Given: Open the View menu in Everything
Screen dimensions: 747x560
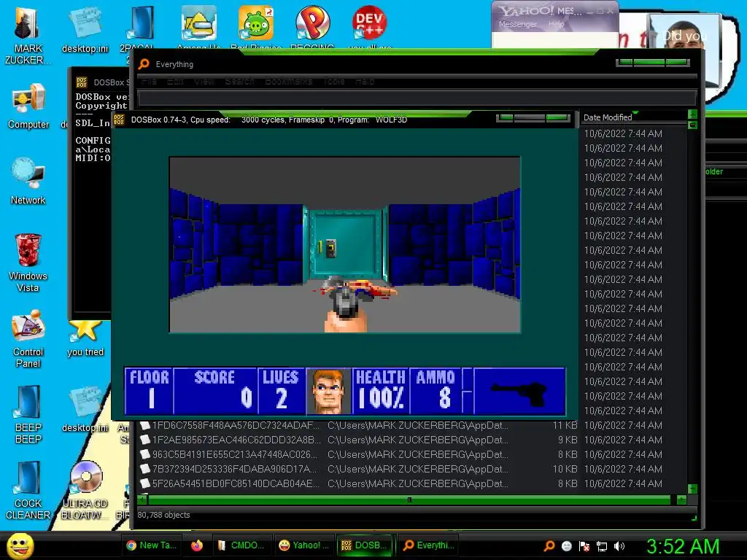Looking at the screenshot, I should [x=204, y=81].
